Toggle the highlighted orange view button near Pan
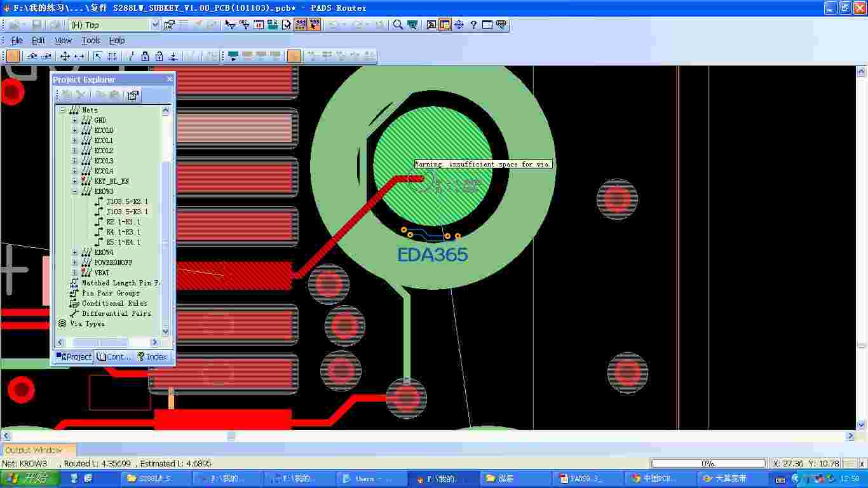 tap(445, 25)
